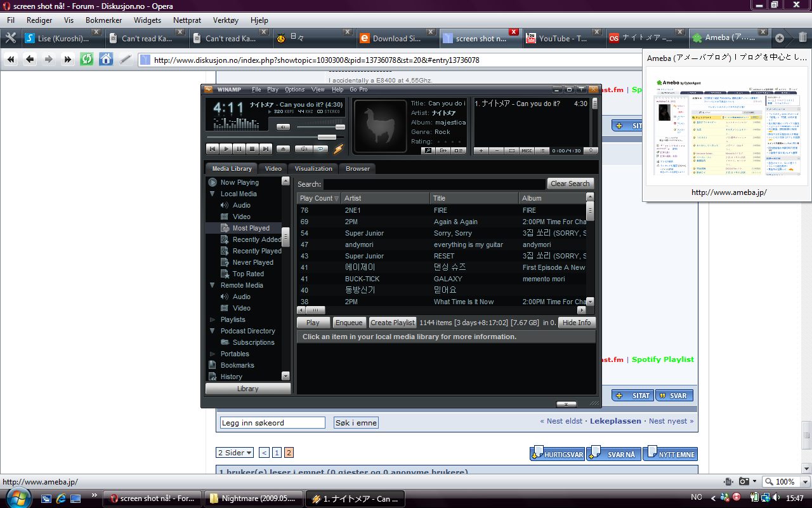Collapse the Remote Media tree node

pyautogui.click(x=213, y=285)
